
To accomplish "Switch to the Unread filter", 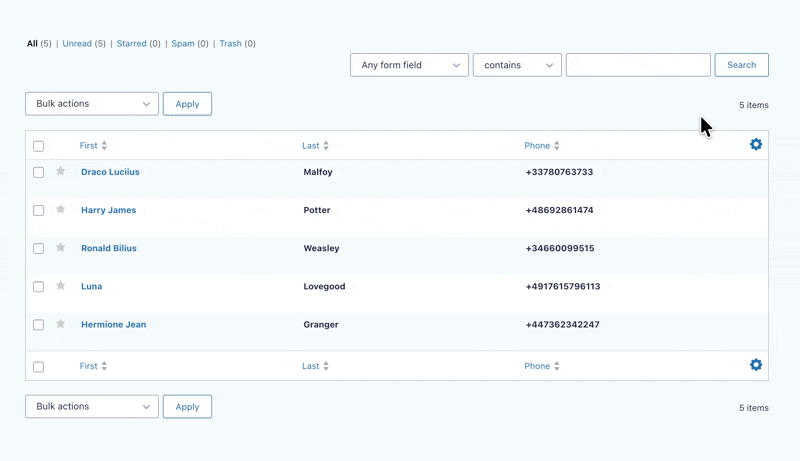I will click(x=77, y=44).
